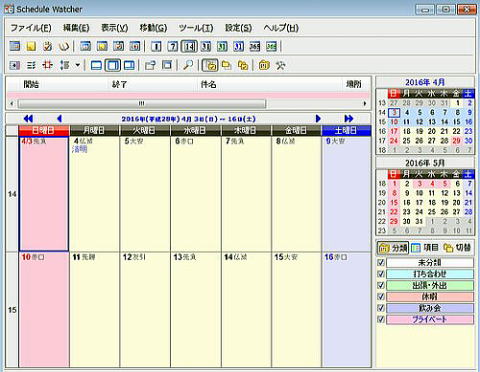This screenshot has width=480, height=372.
Task: Open the 編集(E) menu
Action: point(76,28)
